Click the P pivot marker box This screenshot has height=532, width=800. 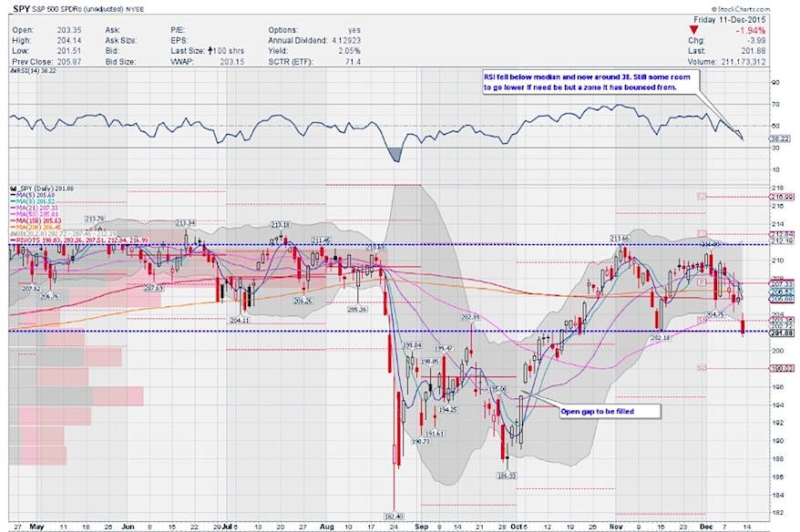click(x=702, y=282)
